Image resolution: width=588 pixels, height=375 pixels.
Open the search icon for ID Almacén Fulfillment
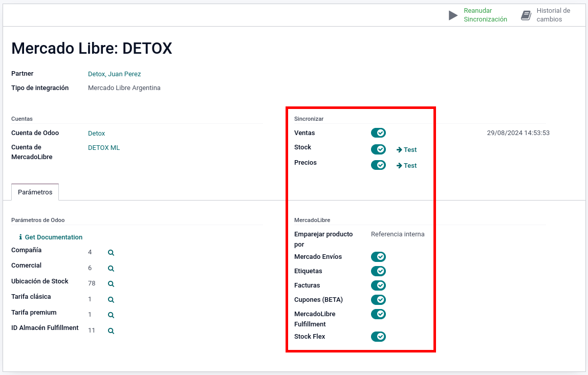pos(111,331)
